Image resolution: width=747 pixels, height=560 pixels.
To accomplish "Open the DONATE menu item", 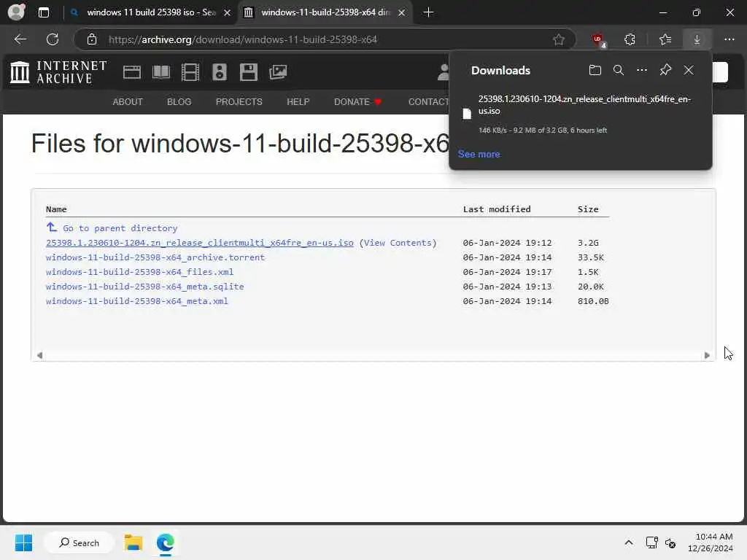I will tap(357, 102).
